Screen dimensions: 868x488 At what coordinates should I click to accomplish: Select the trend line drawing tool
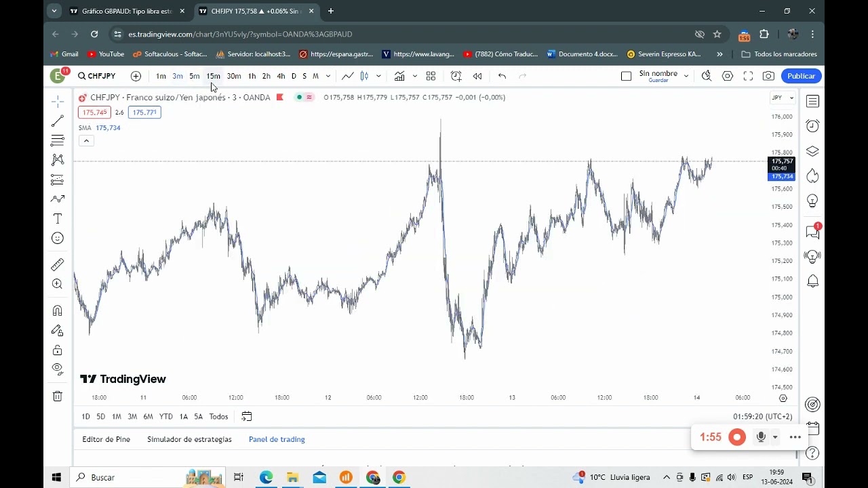58,121
